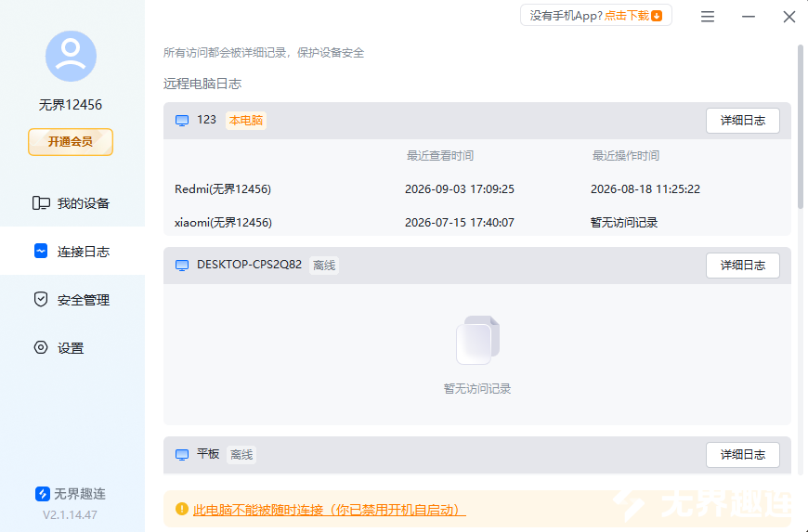Click the orange download arrow icon
808x532 pixels.
point(657,16)
